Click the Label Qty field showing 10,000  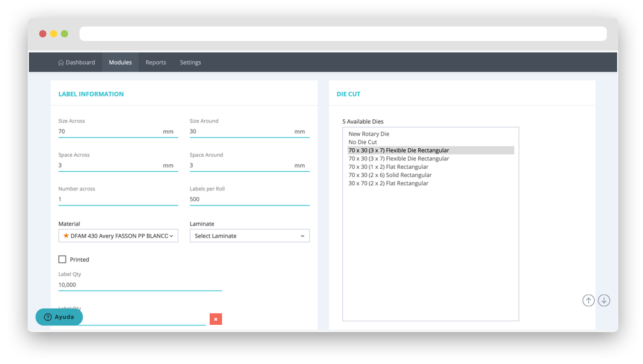tap(140, 285)
